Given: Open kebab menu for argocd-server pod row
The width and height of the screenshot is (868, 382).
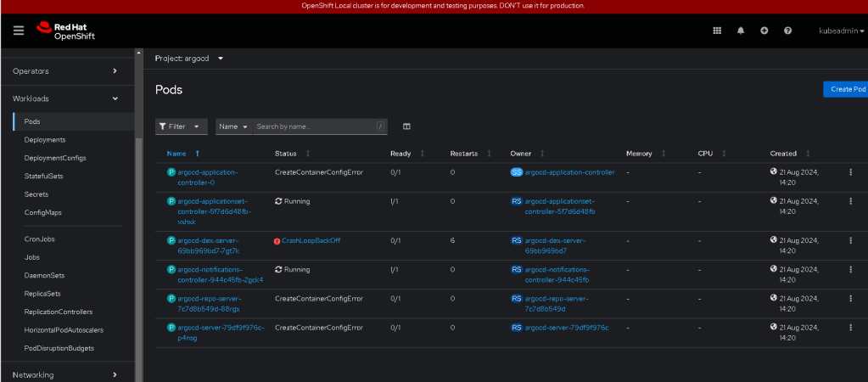Looking at the screenshot, I should click(851, 328).
